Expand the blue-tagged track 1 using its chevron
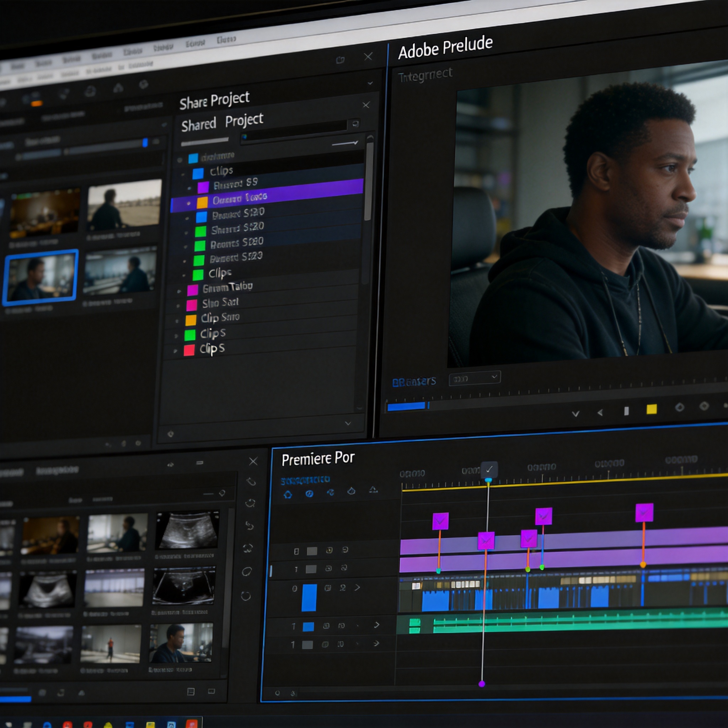The image size is (728, 728). [376, 625]
